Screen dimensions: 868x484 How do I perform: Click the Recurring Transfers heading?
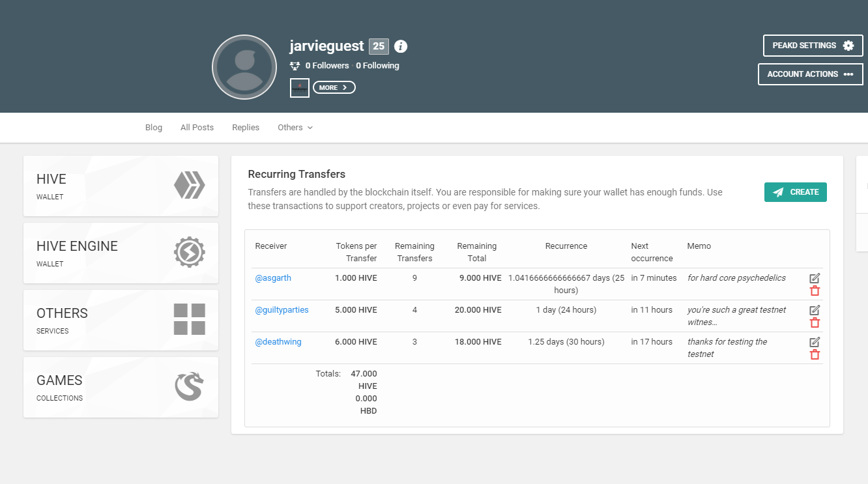(x=297, y=174)
